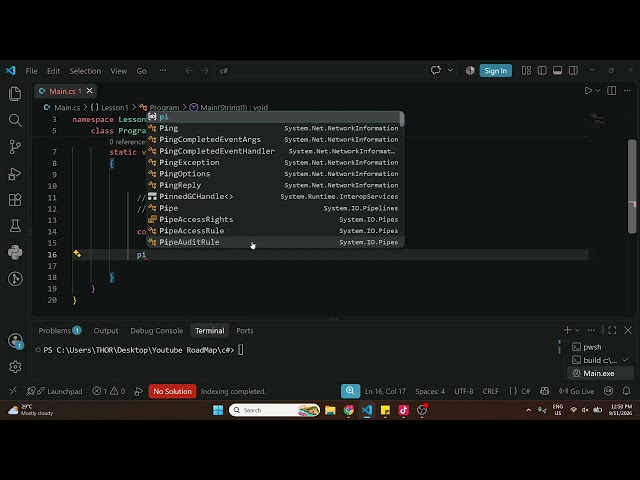Select the PinnedGCHandle<> suggestion
The width and height of the screenshot is (640, 480).
pyautogui.click(x=275, y=196)
